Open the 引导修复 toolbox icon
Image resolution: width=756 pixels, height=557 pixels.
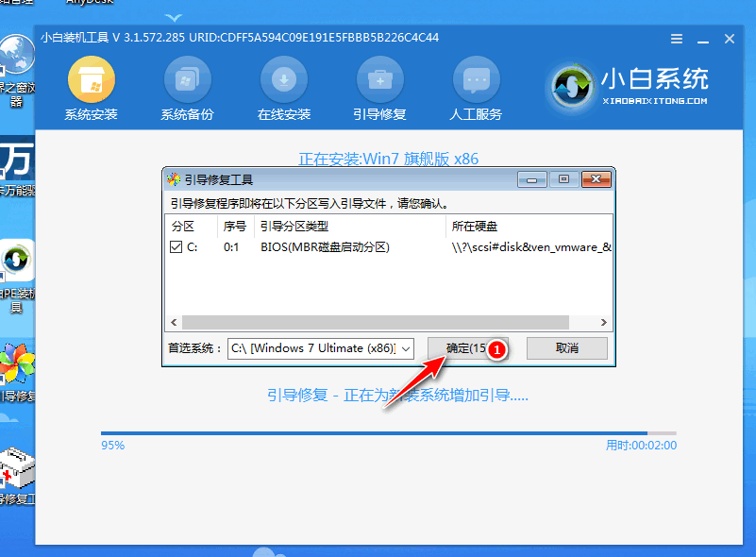pos(379,81)
